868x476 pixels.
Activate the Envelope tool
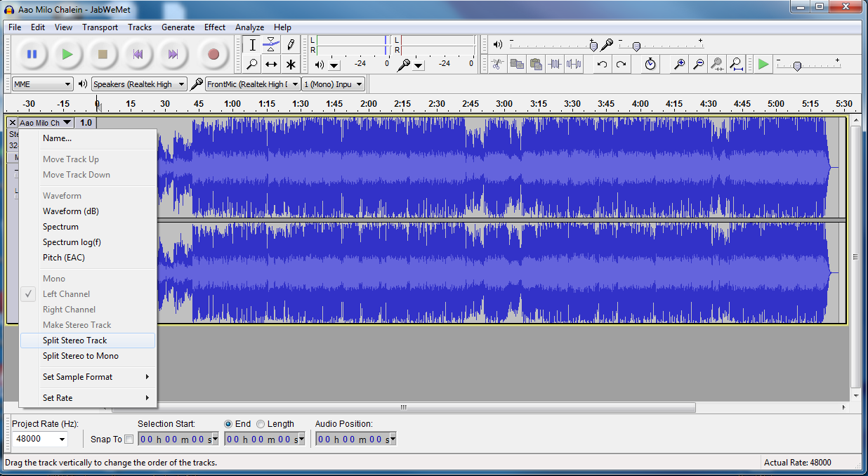pyautogui.click(x=272, y=44)
